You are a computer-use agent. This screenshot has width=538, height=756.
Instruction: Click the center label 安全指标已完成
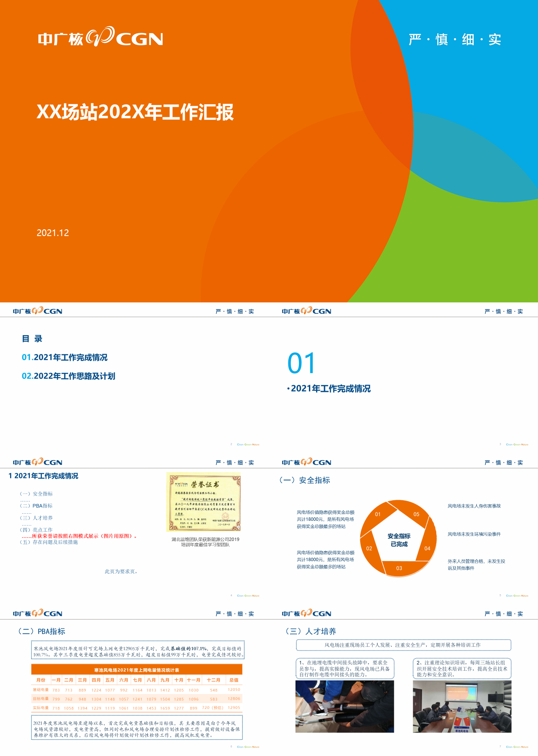point(399,540)
